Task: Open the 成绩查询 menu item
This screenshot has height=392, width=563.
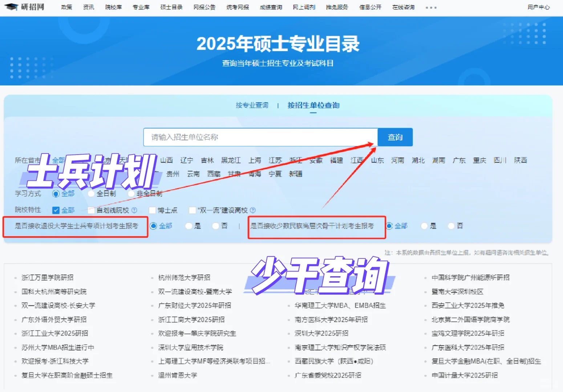Action: [x=271, y=7]
